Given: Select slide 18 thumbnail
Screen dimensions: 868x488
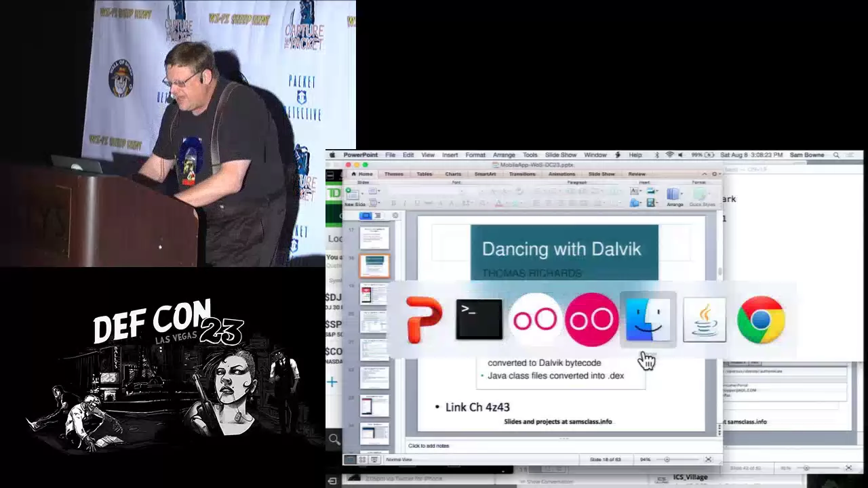Looking at the screenshot, I should point(374,265).
